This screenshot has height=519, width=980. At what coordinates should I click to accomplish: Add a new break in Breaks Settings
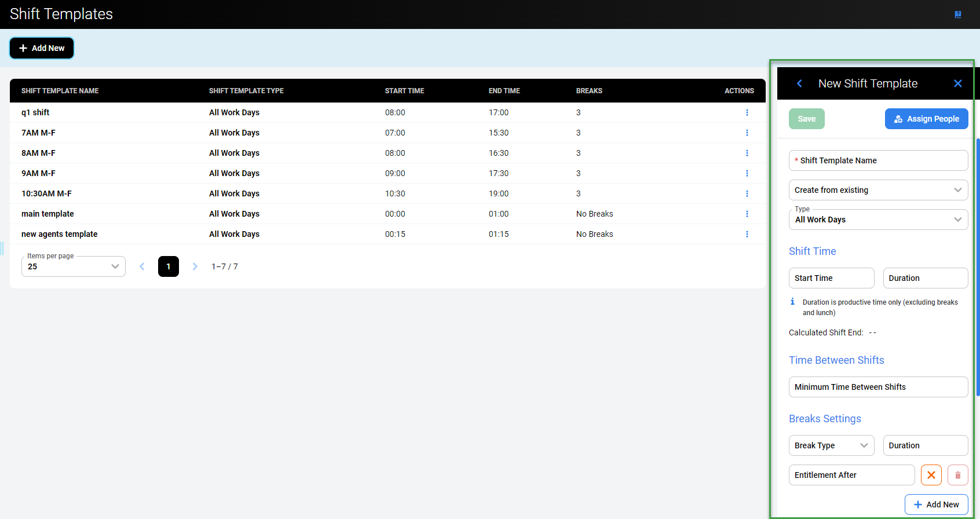tap(936, 505)
